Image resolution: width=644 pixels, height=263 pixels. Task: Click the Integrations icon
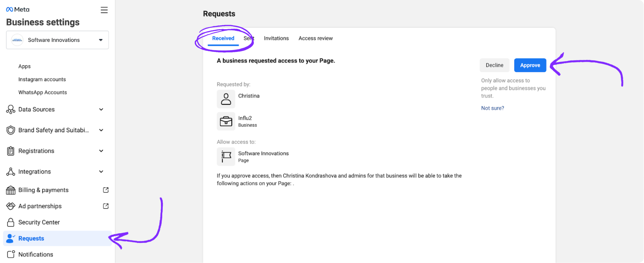[x=11, y=172]
